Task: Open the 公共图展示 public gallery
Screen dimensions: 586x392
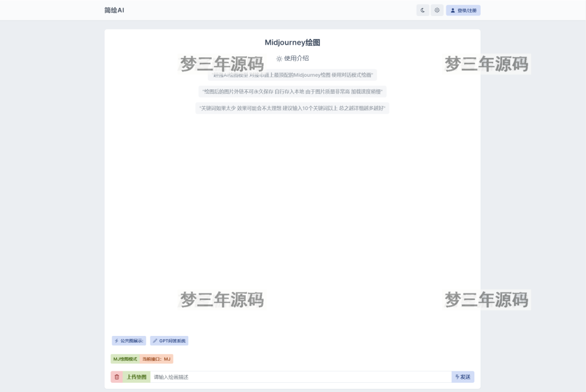Action: point(129,341)
